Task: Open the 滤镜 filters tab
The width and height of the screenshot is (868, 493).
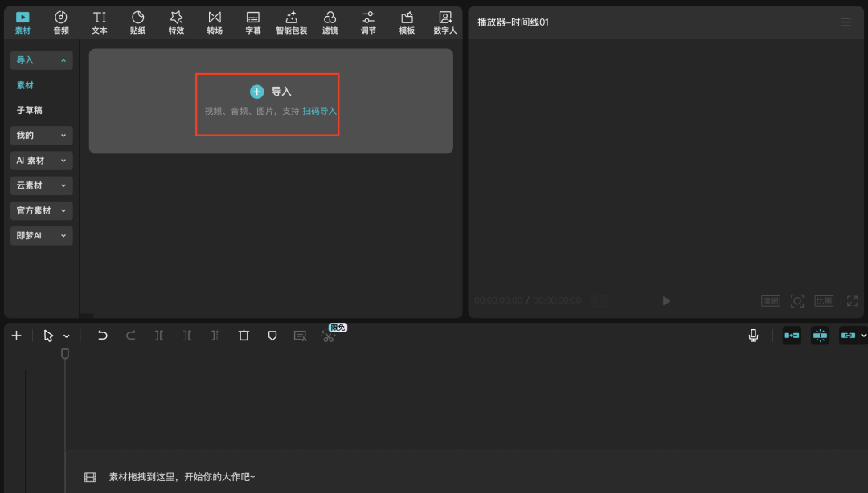Action: [x=330, y=22]
